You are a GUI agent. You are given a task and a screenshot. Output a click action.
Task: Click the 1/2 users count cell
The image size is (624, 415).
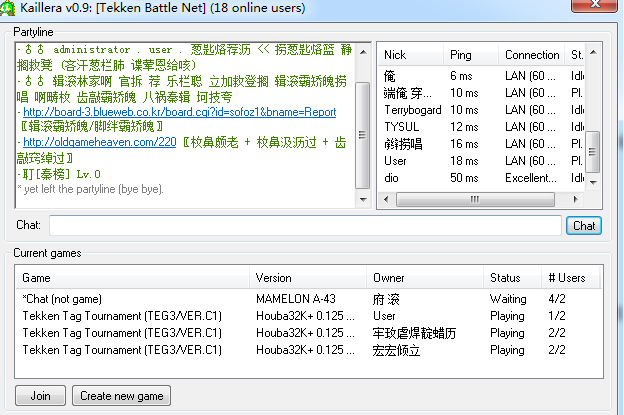tap(557, 316)
